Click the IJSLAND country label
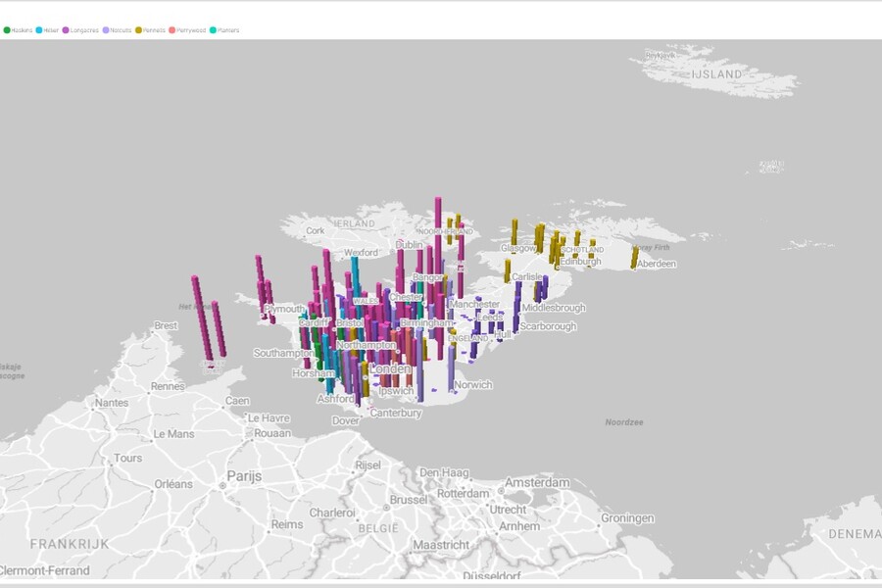Viewport: 882px width, 588px height. pos(717,73)
